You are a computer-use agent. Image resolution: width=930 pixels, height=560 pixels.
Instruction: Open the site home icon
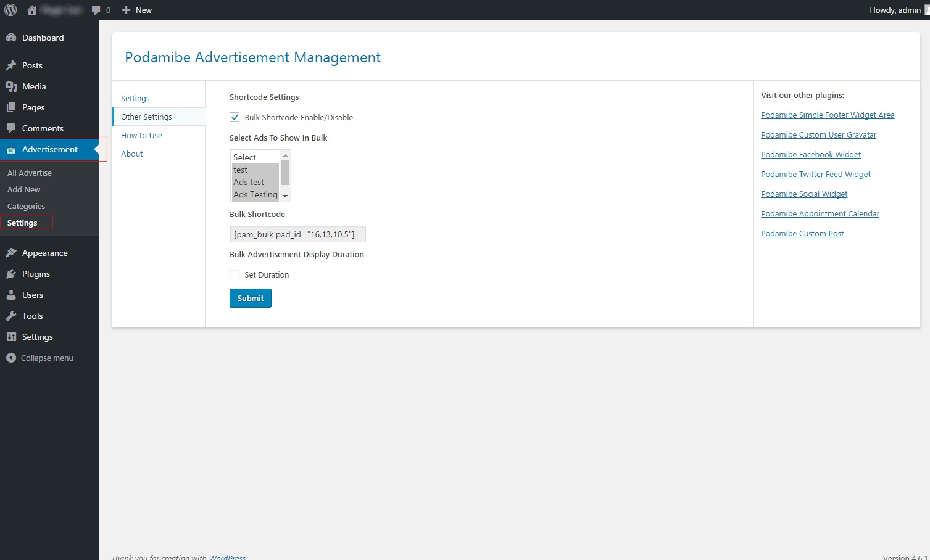(32, 10)
